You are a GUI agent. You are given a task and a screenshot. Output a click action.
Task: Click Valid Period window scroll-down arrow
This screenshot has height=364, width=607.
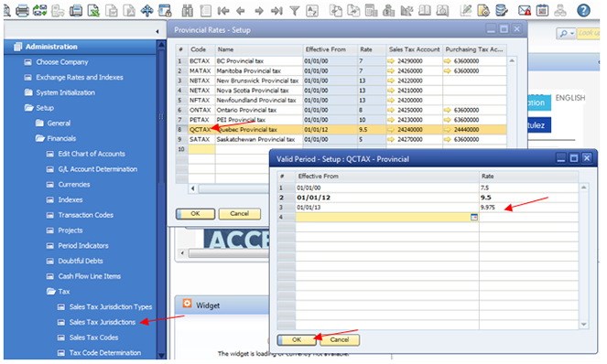point(583,325)
